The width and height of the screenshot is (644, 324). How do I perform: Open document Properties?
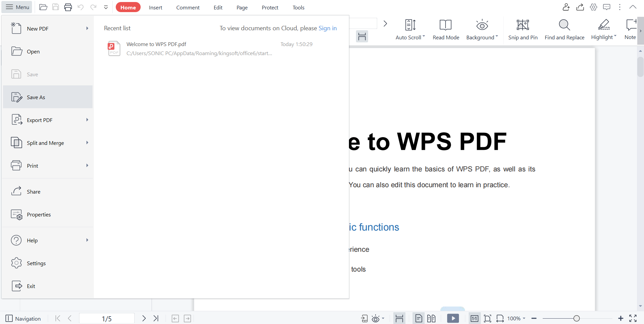tap(48, 214)
